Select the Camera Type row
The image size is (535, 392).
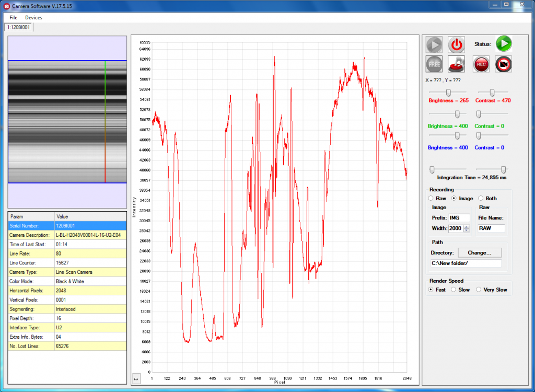[67, 272]
